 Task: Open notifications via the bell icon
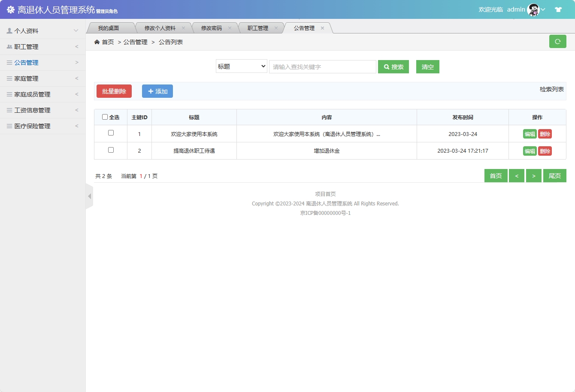tap(558, 9)
